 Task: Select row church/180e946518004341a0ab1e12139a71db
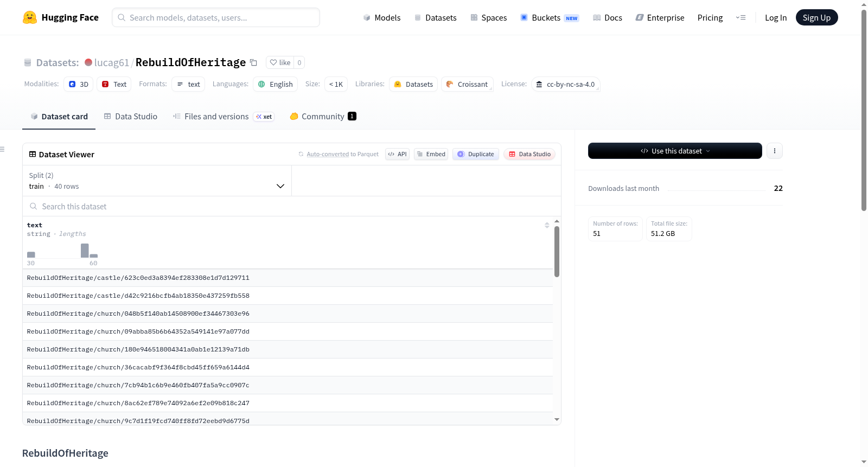coord(288,349)
